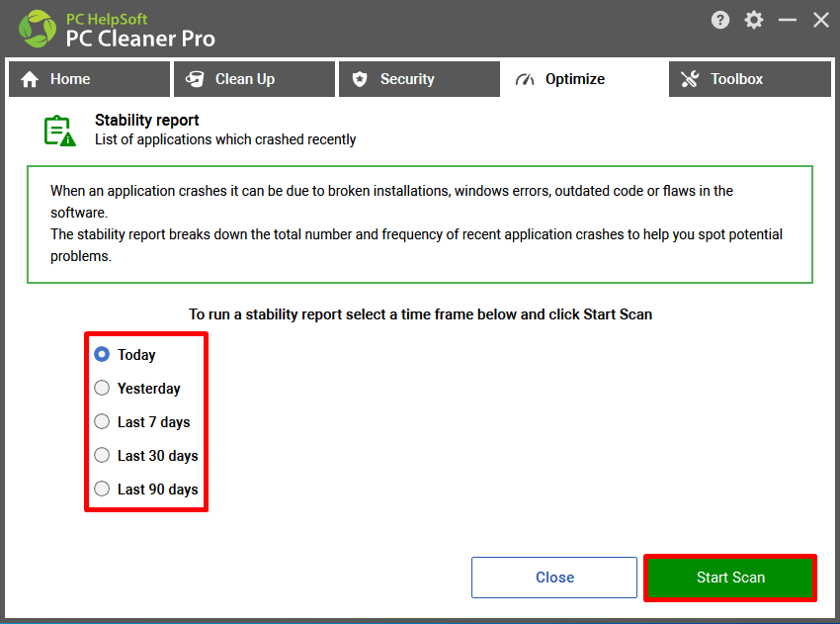Click the house icon on Home tab

tap(30, 79)
